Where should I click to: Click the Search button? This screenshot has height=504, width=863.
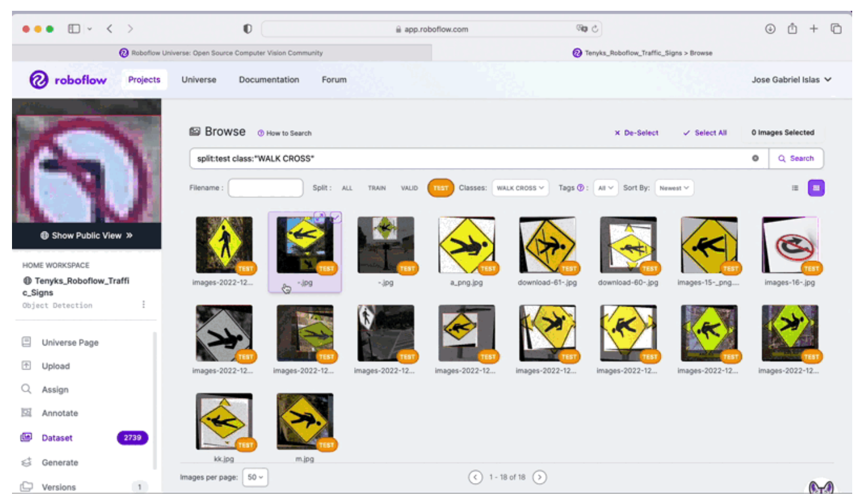[796, 158]
